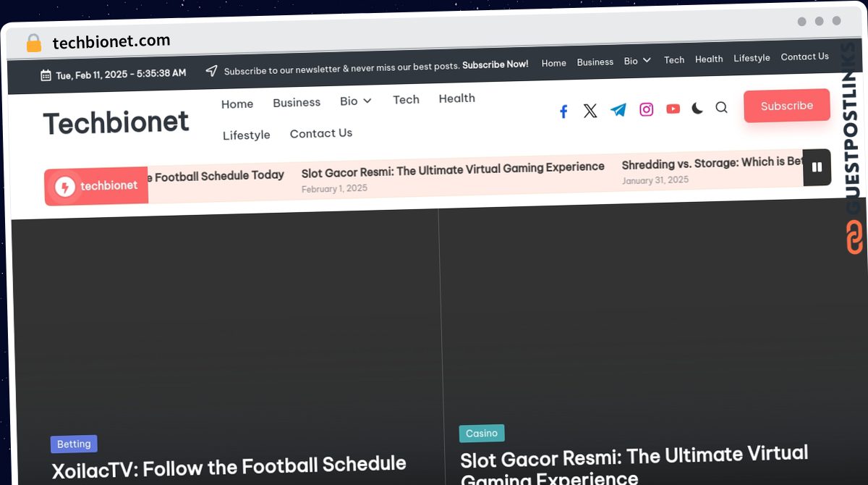Click the paper plane newsletter icon
The width and height of the screenshot is (868, 485).
pos(211,71)
